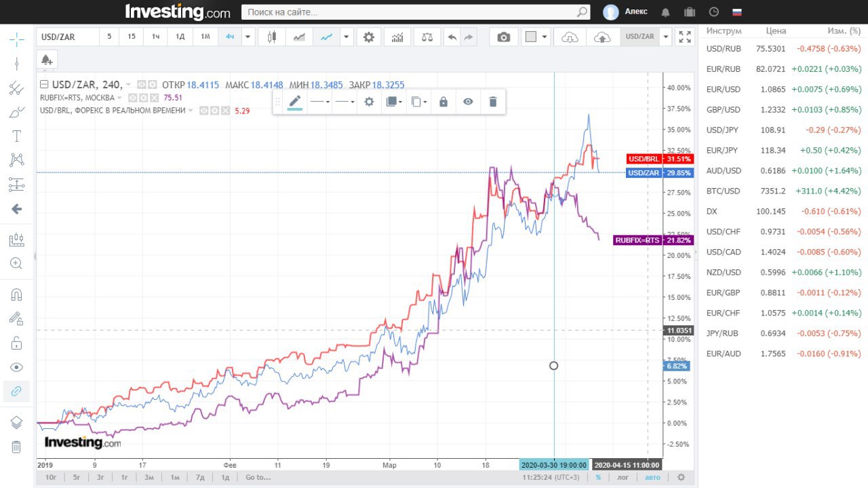Toggle logarithmic scale 'лог'

pos(623,477)
